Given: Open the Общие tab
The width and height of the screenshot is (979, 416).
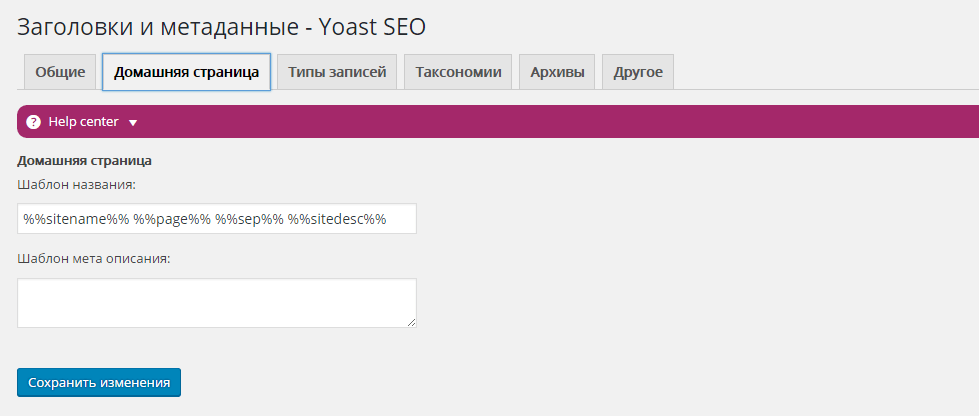Looking at the screenshot, I should (x=60, y=72).
